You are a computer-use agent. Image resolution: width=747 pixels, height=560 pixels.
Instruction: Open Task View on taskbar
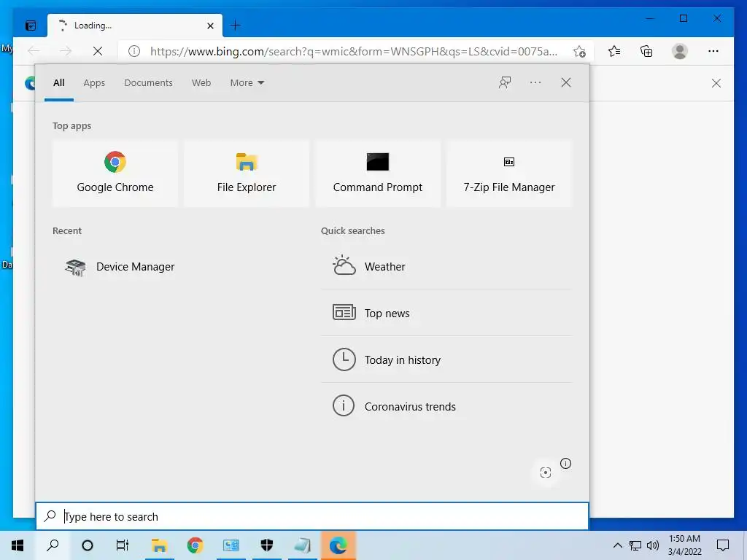pyautogui.click(x=123, y=545)
